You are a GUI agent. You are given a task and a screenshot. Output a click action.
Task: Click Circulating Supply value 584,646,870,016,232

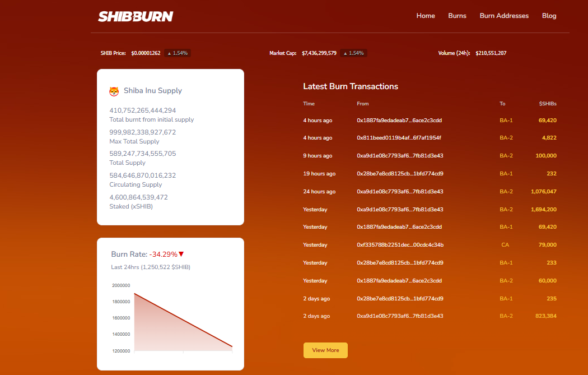[142, 175]
